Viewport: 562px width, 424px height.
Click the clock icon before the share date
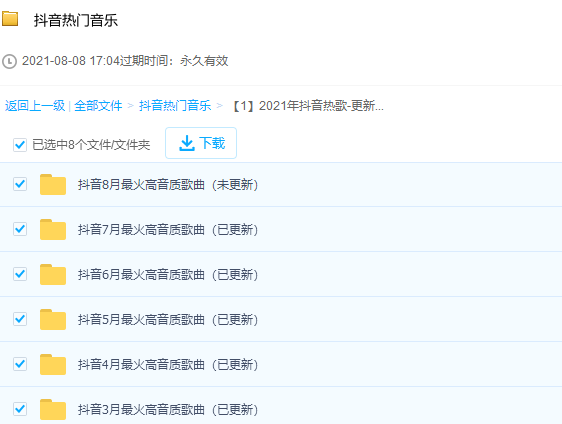(x=9, y=61)
